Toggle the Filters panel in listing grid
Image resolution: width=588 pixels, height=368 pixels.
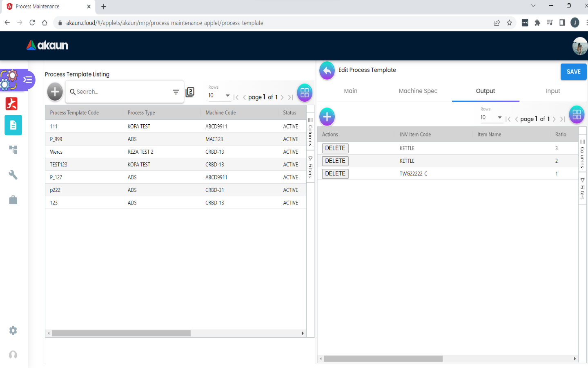[310, 167]
